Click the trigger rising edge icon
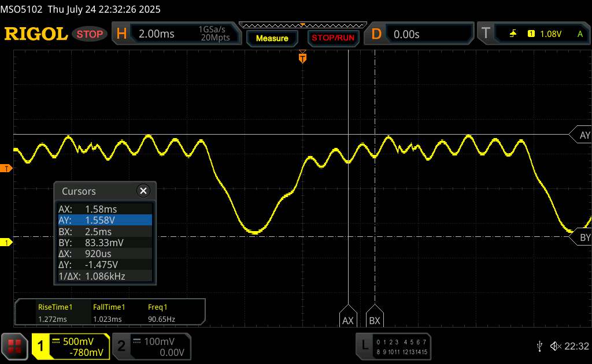 (x=513, y=34)
